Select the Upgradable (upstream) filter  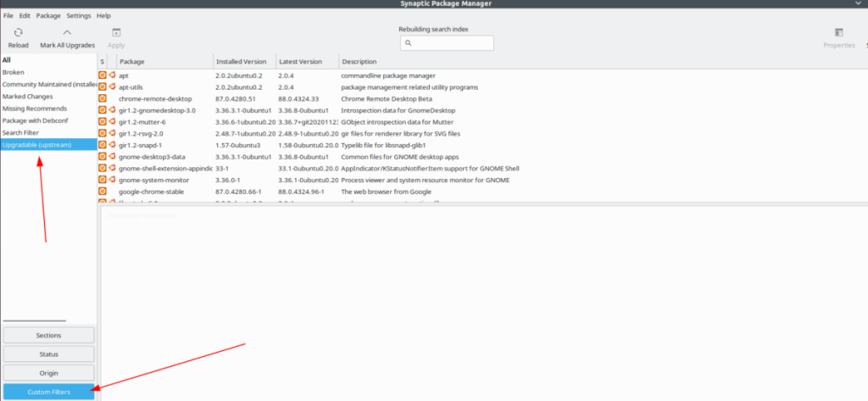(37, 145)
